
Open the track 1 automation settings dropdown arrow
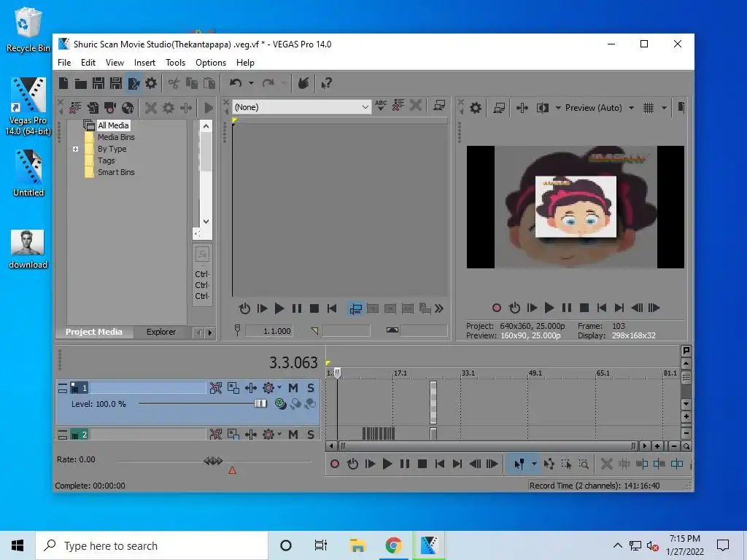[279, 387]
